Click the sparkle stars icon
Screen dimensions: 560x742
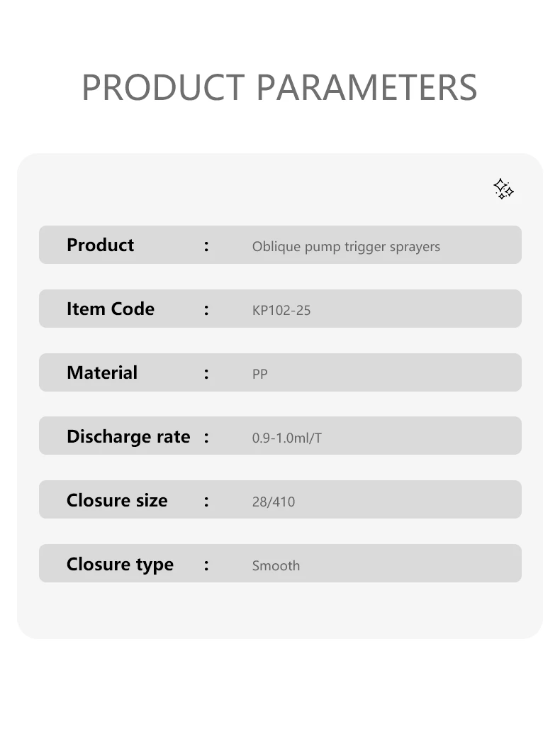(503, 189)
